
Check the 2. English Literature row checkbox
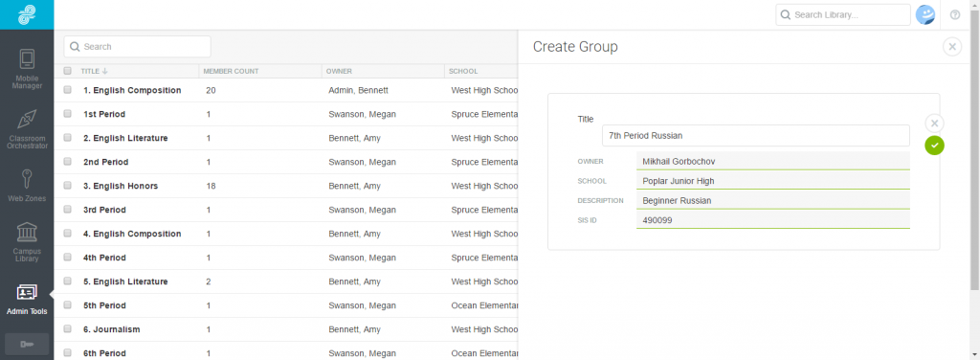click(x=68, y=138)
